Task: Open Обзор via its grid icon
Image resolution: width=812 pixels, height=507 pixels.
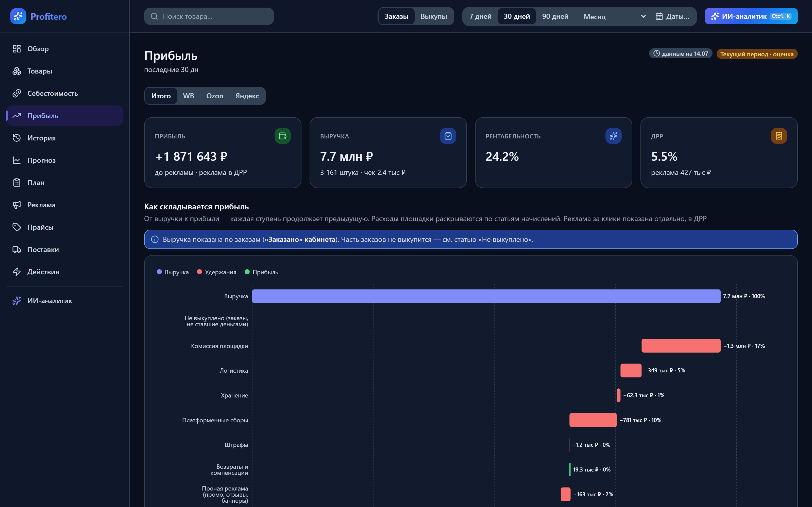Action: 17,49
